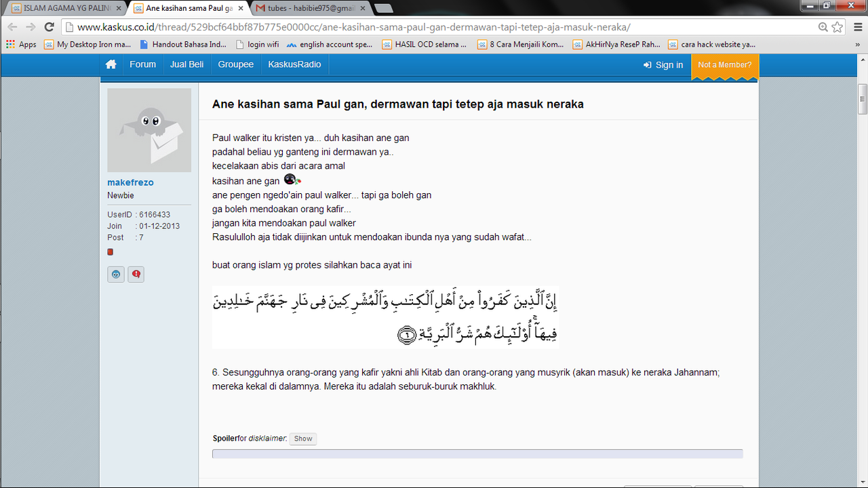Screen dimensions: 868x488
Task: Open 'HASIL OCD selama ...' bookmark
Action: pos(425,44)
